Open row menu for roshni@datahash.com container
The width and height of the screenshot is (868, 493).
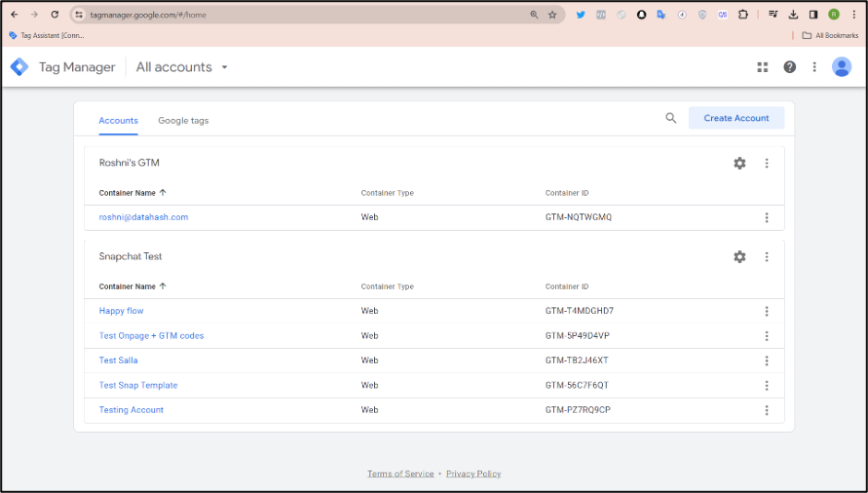coord(766,218)
